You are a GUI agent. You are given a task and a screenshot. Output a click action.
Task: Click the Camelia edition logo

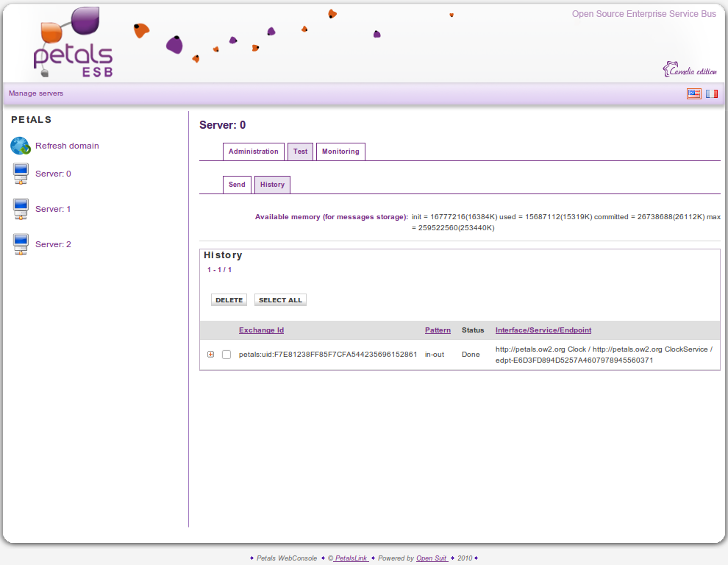690,70
